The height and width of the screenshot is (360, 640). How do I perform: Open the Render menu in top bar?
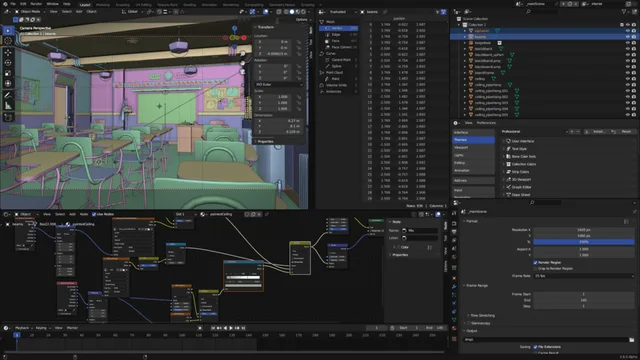[36, 4]
